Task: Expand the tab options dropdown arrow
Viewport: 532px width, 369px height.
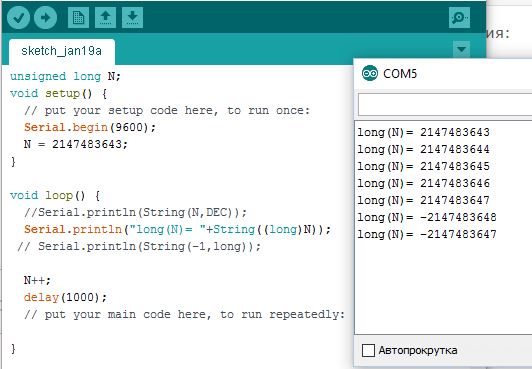Action: click(x=461, y=49)
